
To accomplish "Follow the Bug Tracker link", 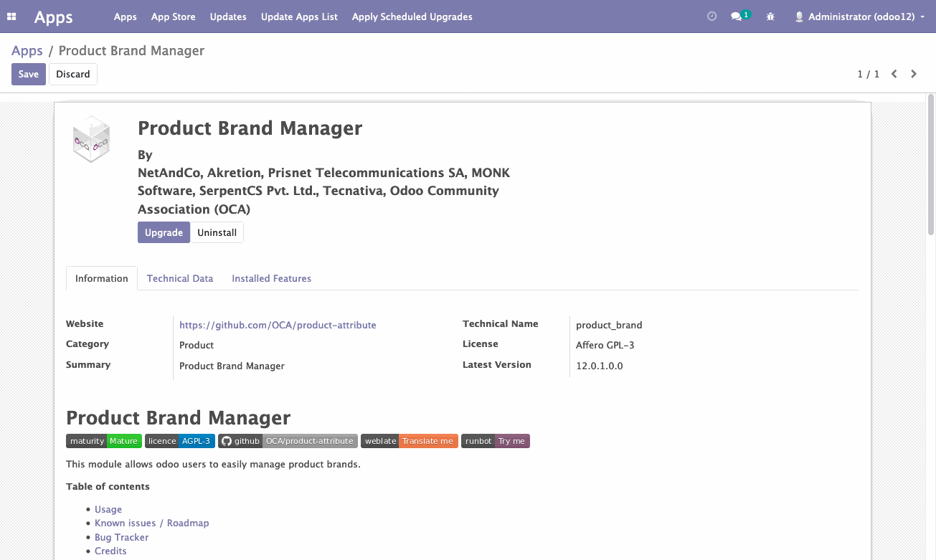I will [122, 537].
